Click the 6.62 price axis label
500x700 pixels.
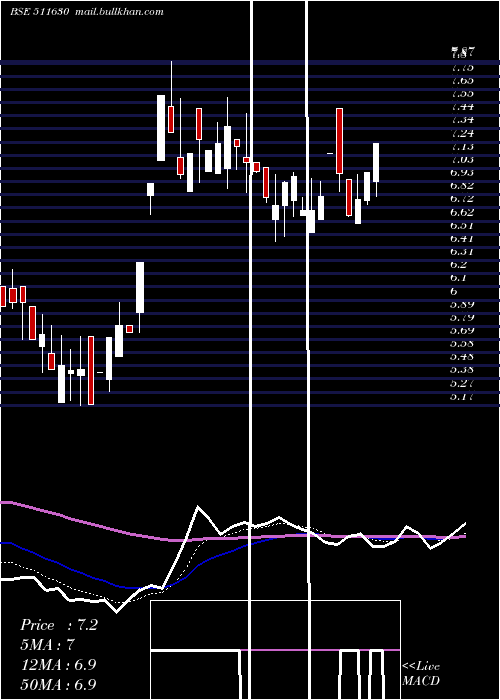[x=462, y=212]
